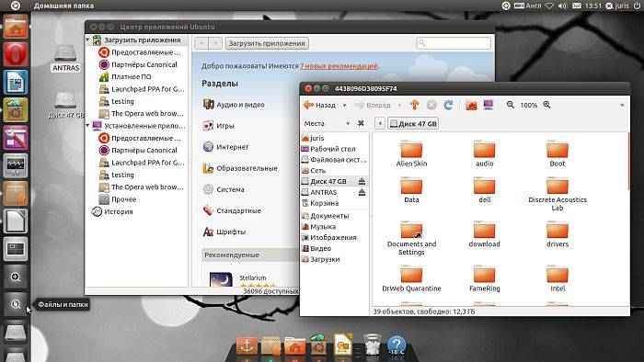Open Files and Folders lens icon
This screenshot has height=362, width=644.
(x=16, y=304)
